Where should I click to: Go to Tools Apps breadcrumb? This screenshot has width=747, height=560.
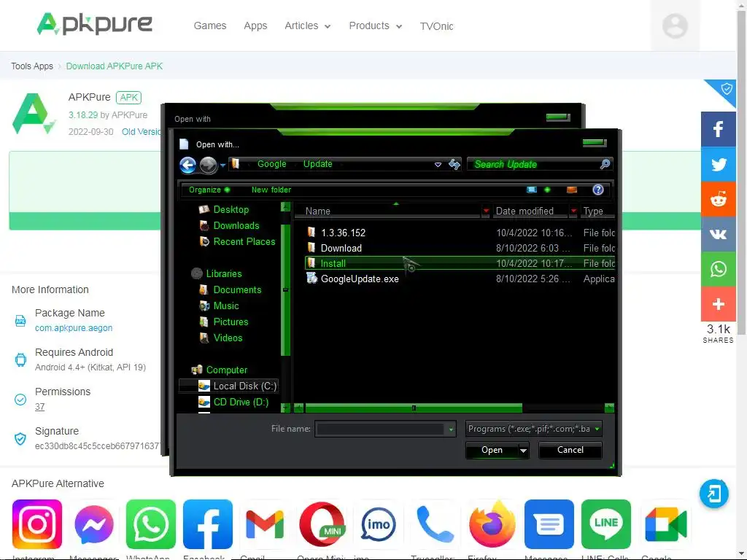point(32,66)
